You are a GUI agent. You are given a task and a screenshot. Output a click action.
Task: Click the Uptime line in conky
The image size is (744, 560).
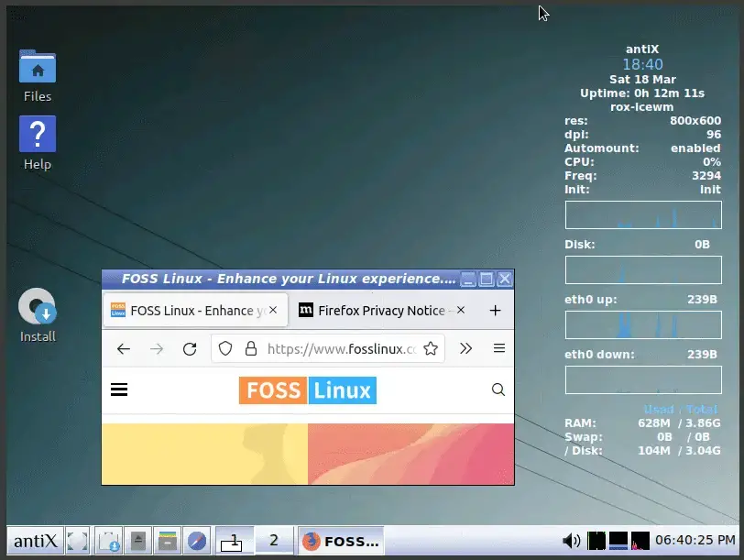[642, 93]
